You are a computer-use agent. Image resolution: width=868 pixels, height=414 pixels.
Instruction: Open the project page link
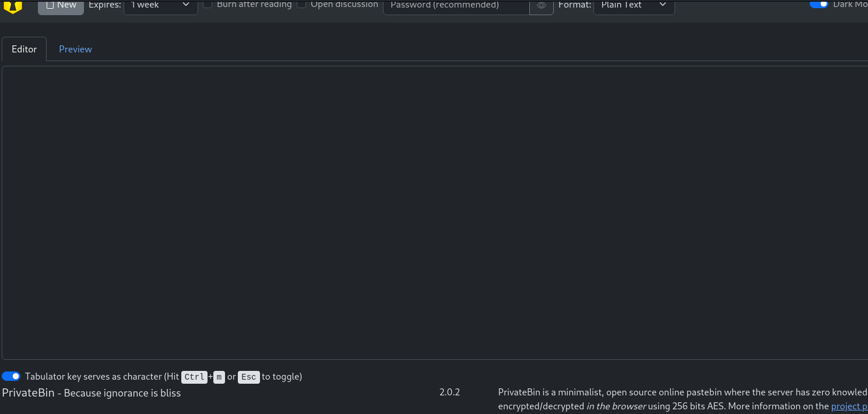(x=849, y=406)
